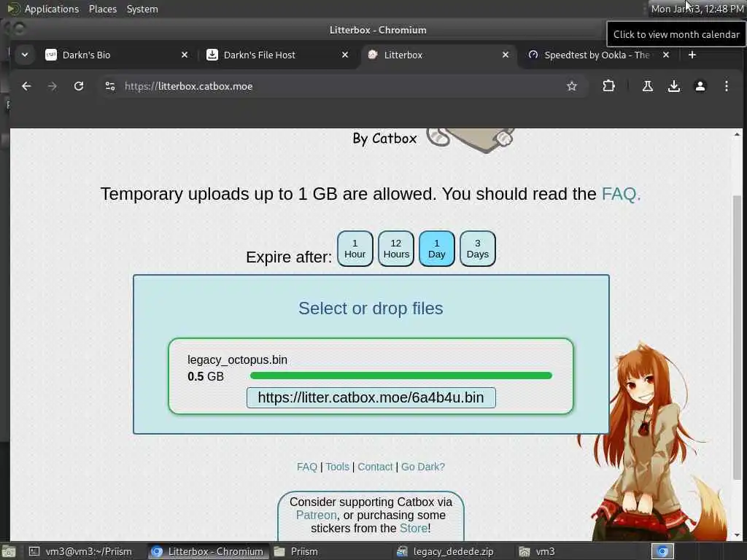Open the Patreon link
Screen dimensions: 747x560
pyautogui.click(x=316, y=516)
